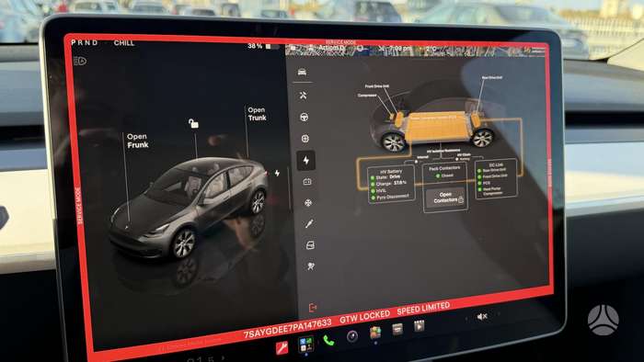Viewport: 644px width, 362px height.
Task: Open the chassis target icon in service sidebar
Action: point(305,139)
